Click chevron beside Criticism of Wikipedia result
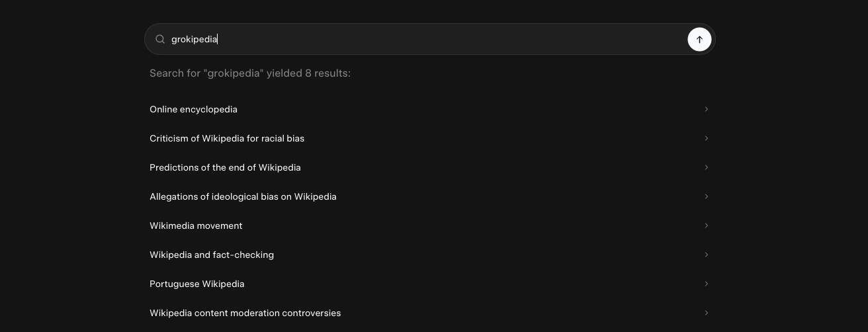The image size is (868, 332). pyautogui.click(x=706, y=138)
